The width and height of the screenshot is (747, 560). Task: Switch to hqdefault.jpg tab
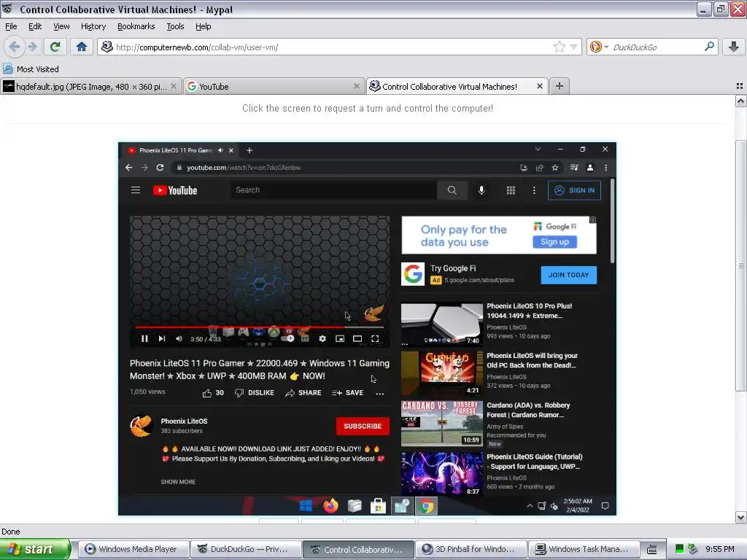click(90, 86)
